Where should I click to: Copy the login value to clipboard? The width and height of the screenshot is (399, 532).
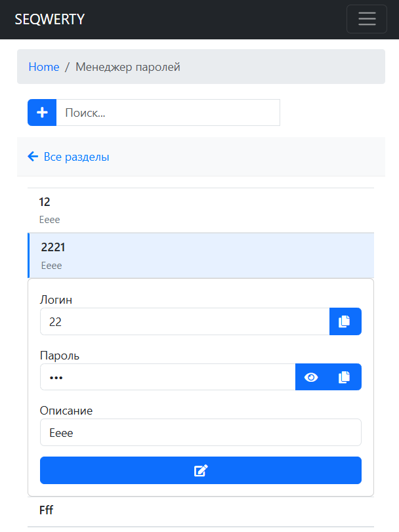345,321
